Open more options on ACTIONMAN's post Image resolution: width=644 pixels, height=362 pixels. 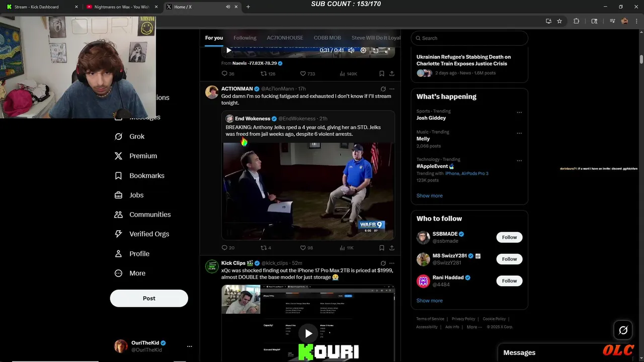point(392,89)
